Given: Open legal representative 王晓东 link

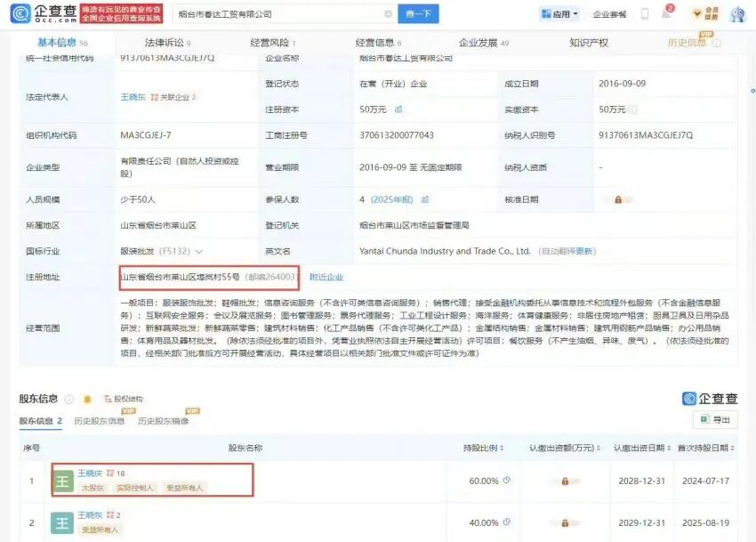Looking at the screenshot, I should 133,97.
